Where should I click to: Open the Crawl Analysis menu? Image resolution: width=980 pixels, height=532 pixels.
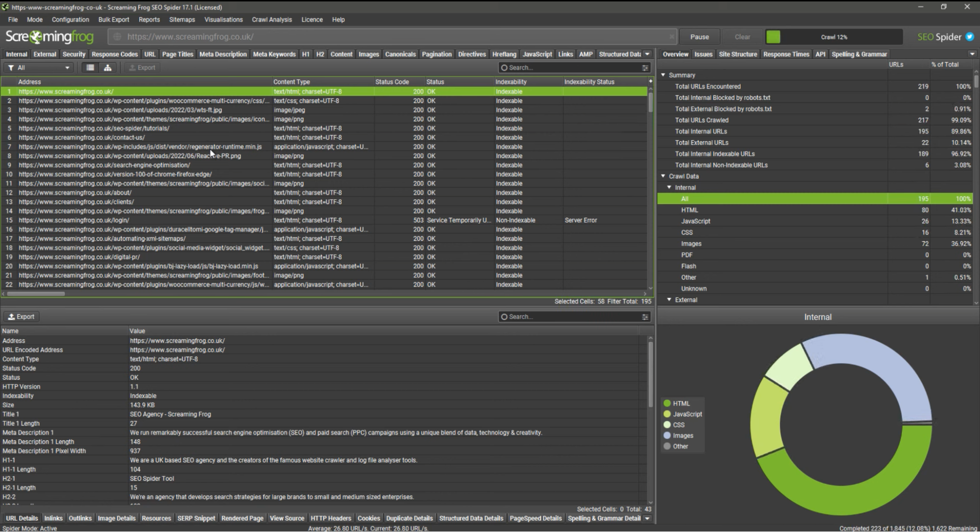pos(271,20)
